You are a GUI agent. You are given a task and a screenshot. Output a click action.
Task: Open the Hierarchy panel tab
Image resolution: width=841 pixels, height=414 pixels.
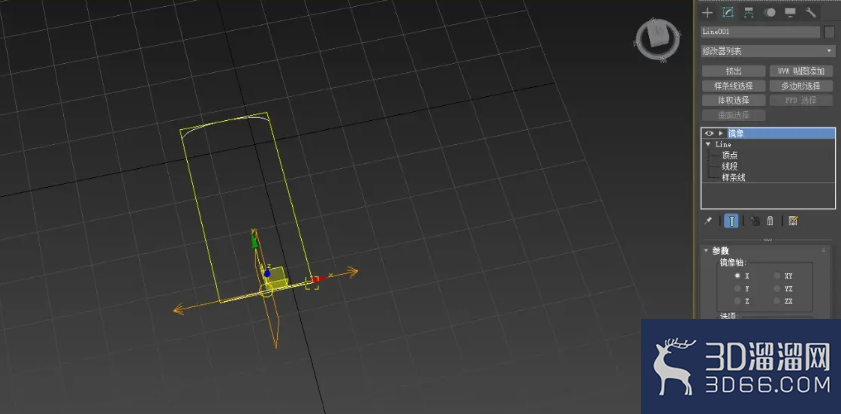click(x=749, y=12)
